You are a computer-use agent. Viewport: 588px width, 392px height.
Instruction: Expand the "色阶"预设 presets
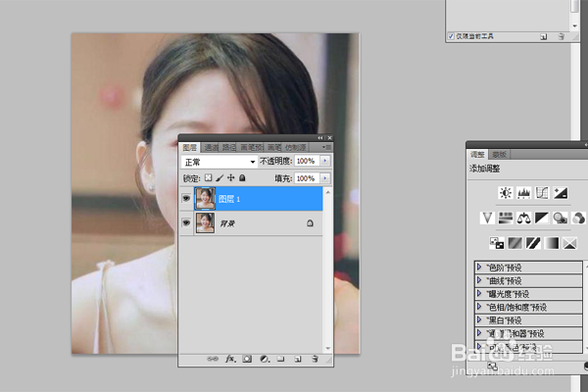479,268
